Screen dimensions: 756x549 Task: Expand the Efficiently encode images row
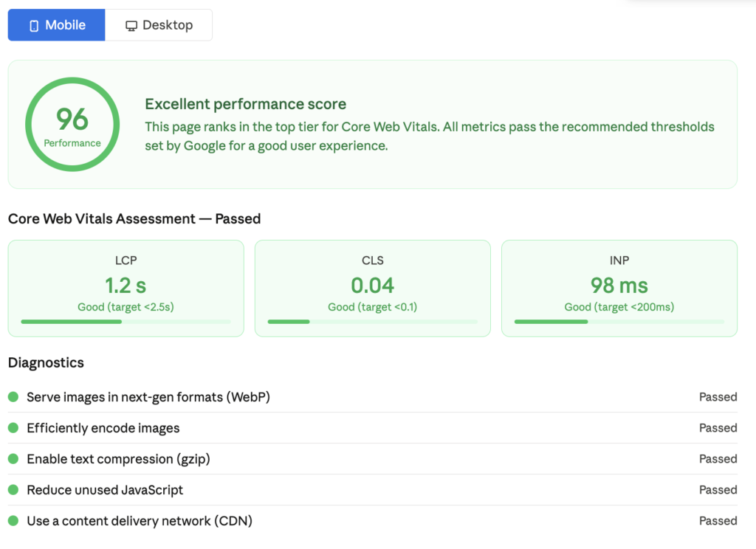373,427
